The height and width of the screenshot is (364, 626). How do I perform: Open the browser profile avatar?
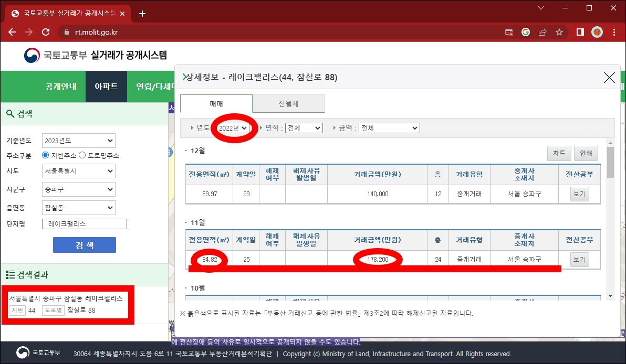(596, 31)
